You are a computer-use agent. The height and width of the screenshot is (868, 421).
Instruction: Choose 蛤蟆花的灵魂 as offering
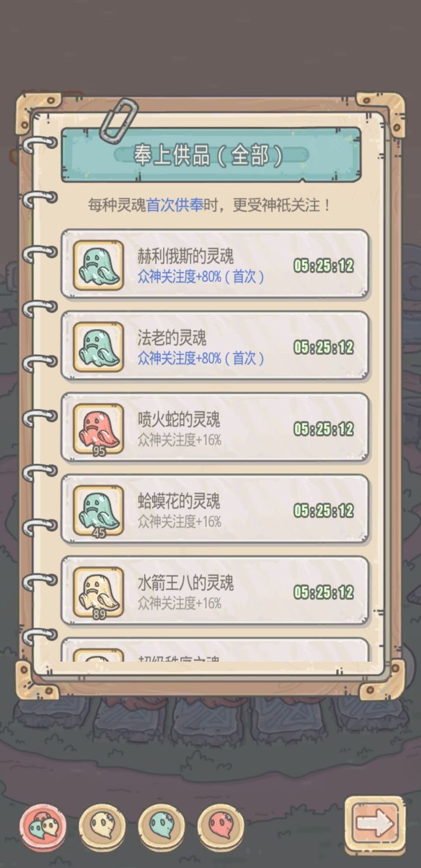pyautogui.click(x=215, y=510)
